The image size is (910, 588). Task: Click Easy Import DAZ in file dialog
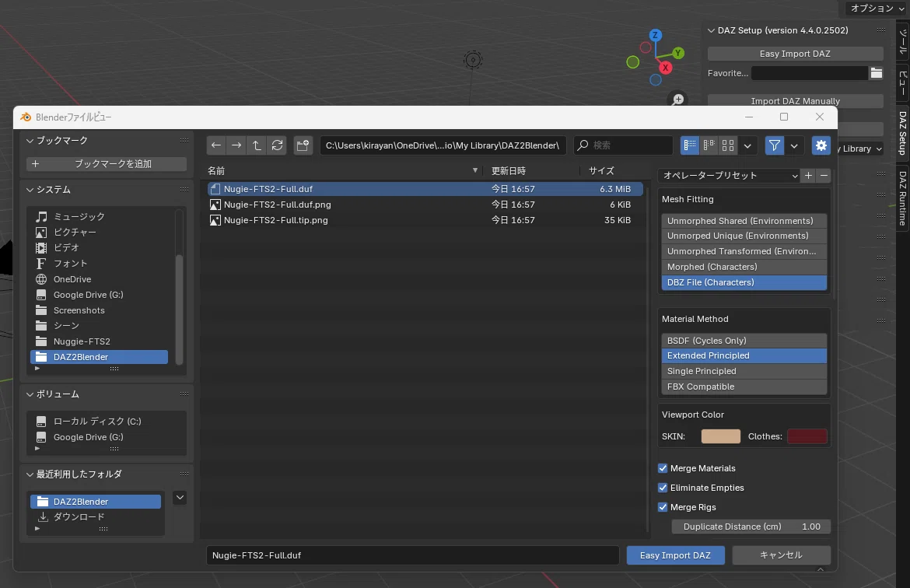[676, 555]
